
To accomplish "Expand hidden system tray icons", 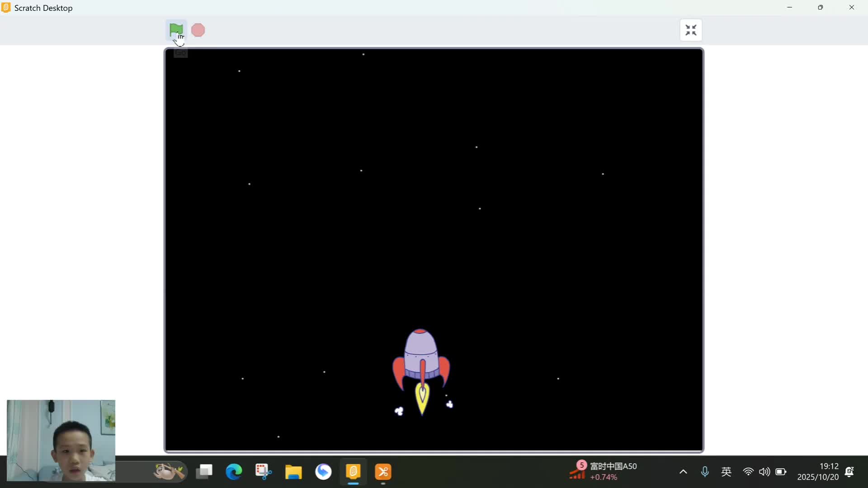I will (683, 472).
